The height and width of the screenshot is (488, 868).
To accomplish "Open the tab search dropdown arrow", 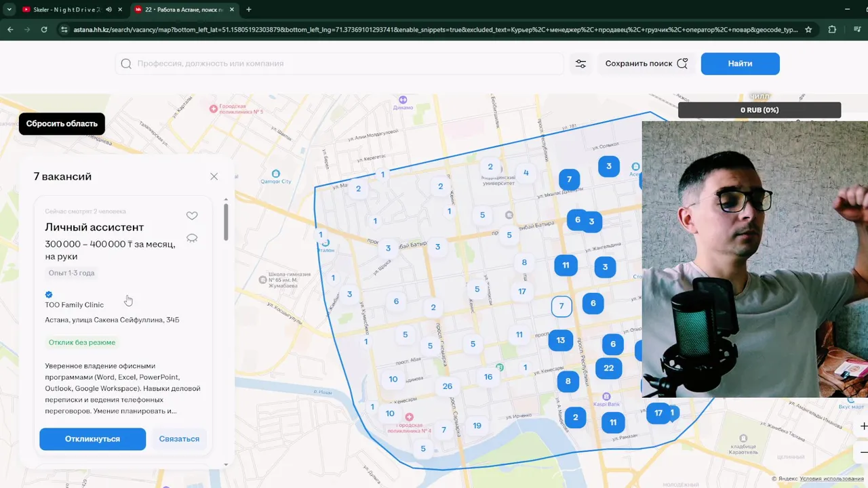I will pos(9,9).
